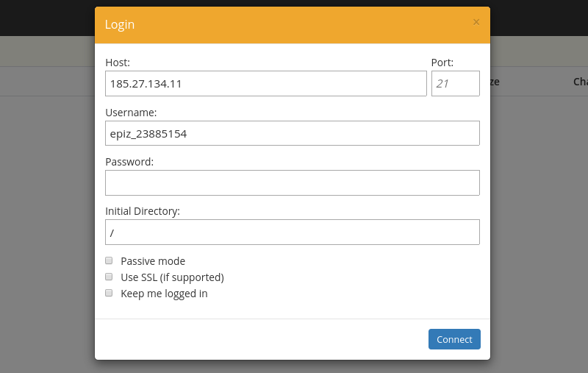Click the Host address input field
This screenshot has width=588, height=373.
click(x=265, y=84)
